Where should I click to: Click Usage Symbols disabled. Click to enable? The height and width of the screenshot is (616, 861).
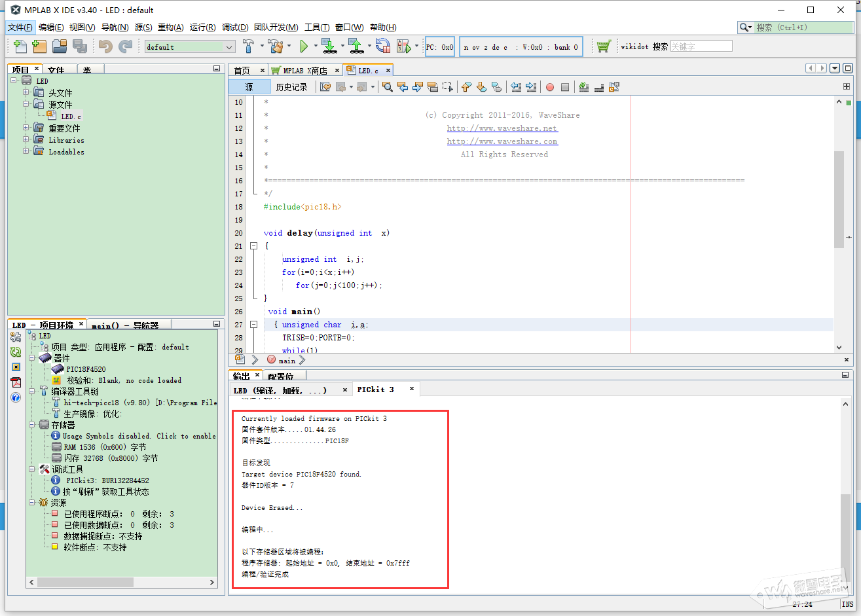[139, 436]
